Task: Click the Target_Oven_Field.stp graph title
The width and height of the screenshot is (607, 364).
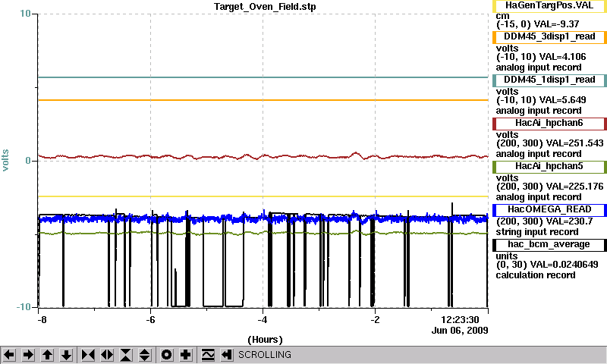Action: [265, 7]
